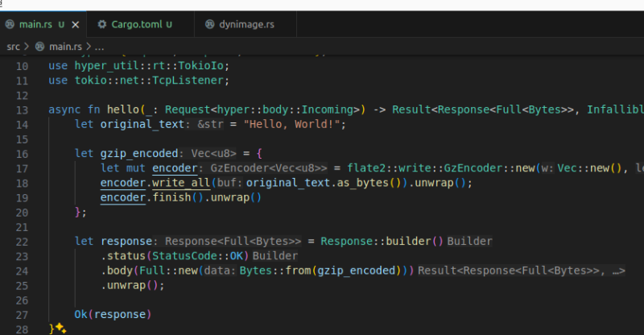
Task: Click the gear icon on Cargo.toml tab
Action: click(102, 24)
